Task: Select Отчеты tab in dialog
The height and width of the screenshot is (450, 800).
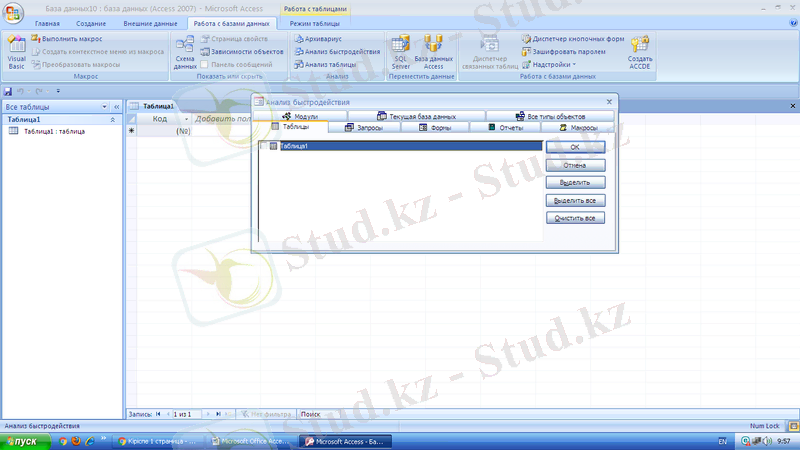Action: click(x=505, y=128)
